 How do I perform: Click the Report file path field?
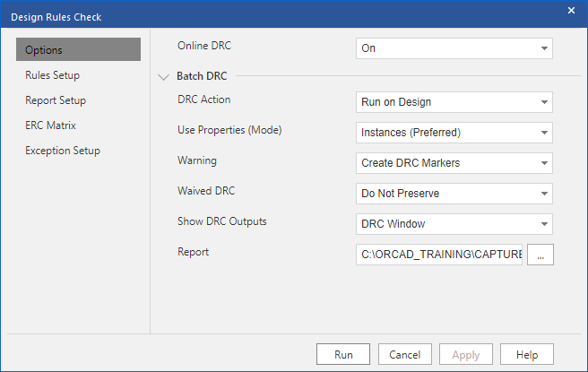(439, 255)
